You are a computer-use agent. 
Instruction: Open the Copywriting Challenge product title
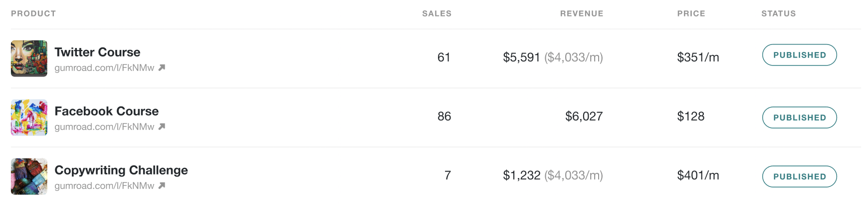(x=121, y=170)
